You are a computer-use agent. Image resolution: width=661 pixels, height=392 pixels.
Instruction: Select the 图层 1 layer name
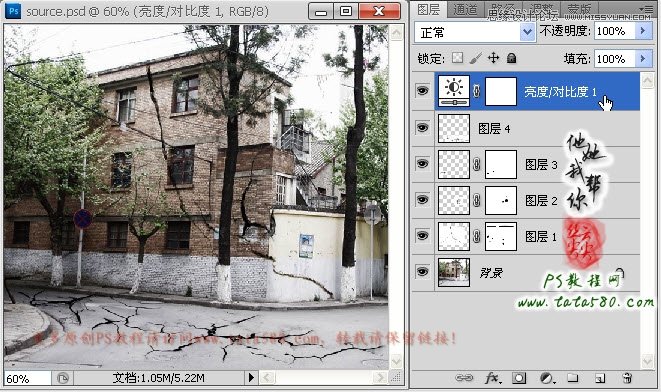[x=541, y=237]
